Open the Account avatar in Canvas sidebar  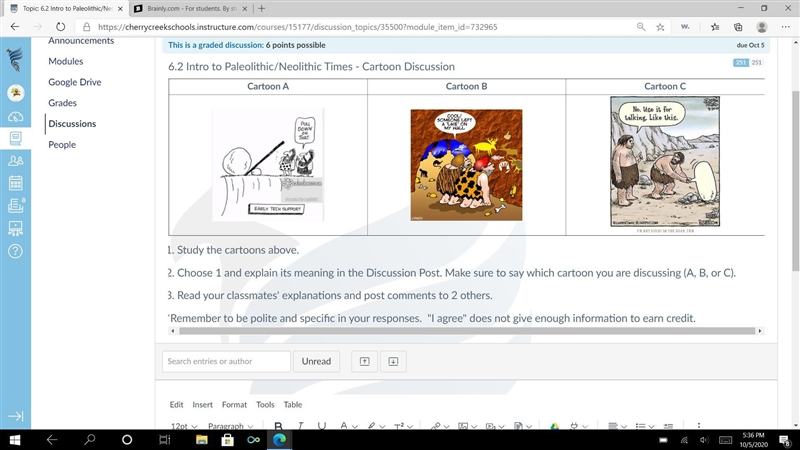click(x=16, y=93)
